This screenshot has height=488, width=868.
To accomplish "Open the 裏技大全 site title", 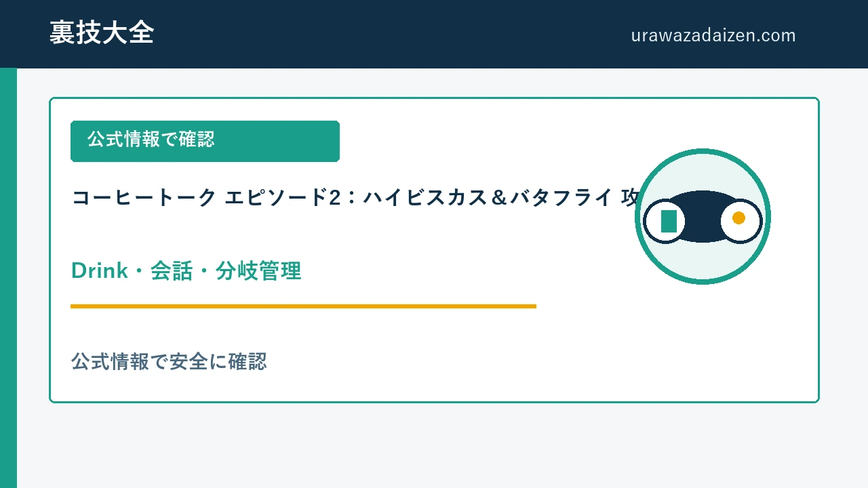I will 102,33.
